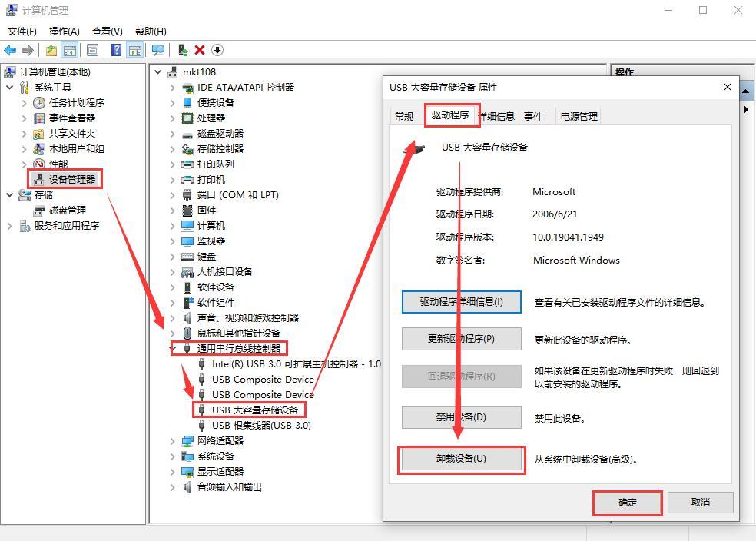Expand 服务和应用程序 in left tree
The height and width of the screenshot is (541, 756).
(10, 226)
